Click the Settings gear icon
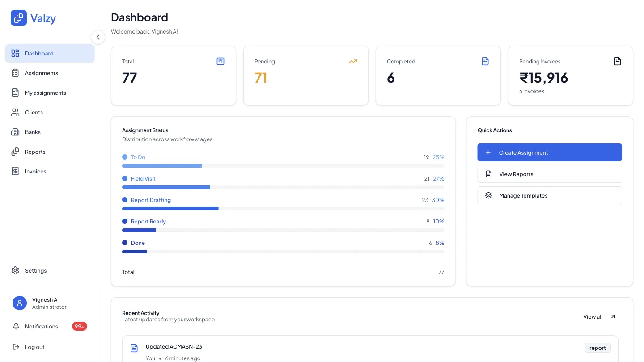Screen dimensions: 644x362 [x=15, y=270]
